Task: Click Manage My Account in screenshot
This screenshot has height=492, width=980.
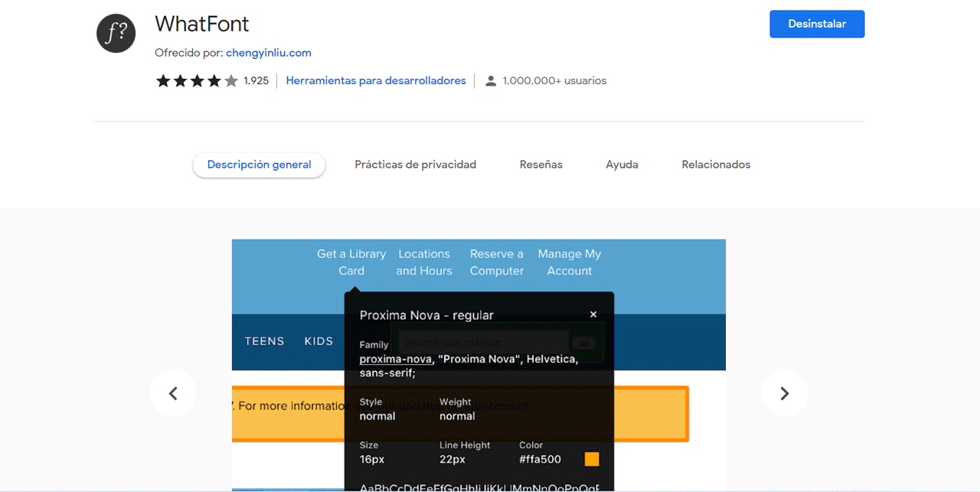Action: [569, 262]
